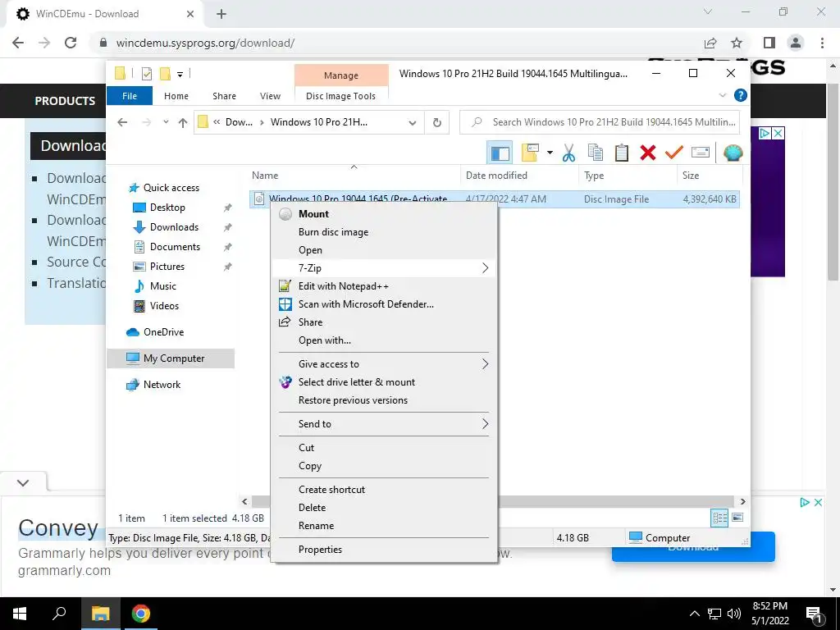Screen dimensions: 840x630
Task: Open the Disc Image Tools tab
Action: click(340, 96)
